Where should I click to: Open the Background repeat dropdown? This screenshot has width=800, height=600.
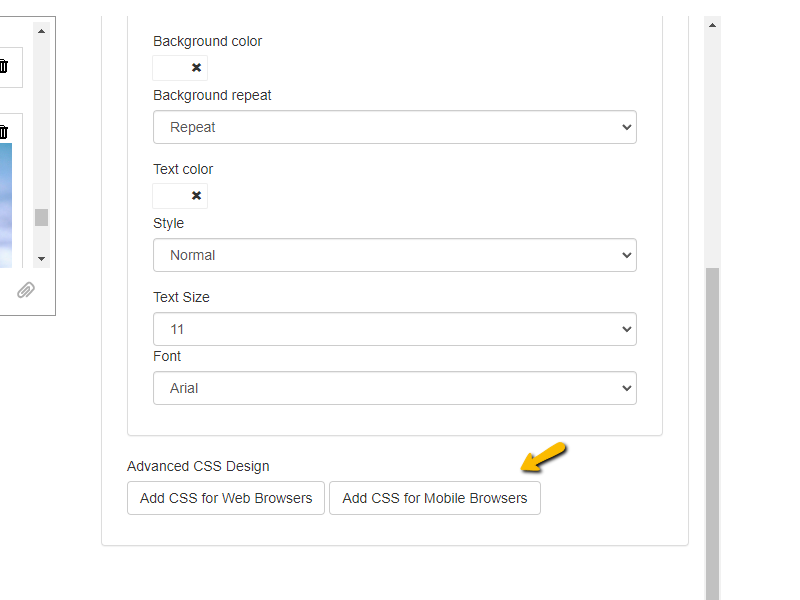click(x=394, y=127)
